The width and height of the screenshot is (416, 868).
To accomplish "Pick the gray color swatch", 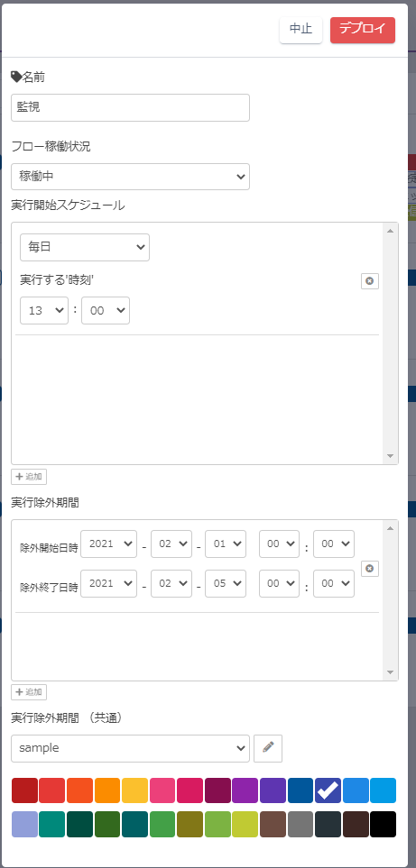I will click(x=300, y=824).
